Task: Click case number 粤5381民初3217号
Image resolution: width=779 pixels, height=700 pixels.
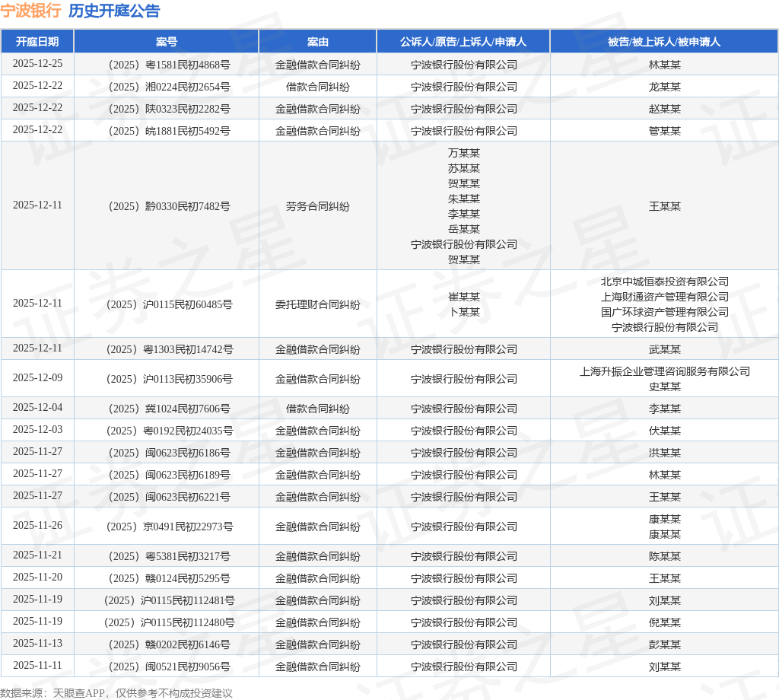Action: click(x=170, y=556)
